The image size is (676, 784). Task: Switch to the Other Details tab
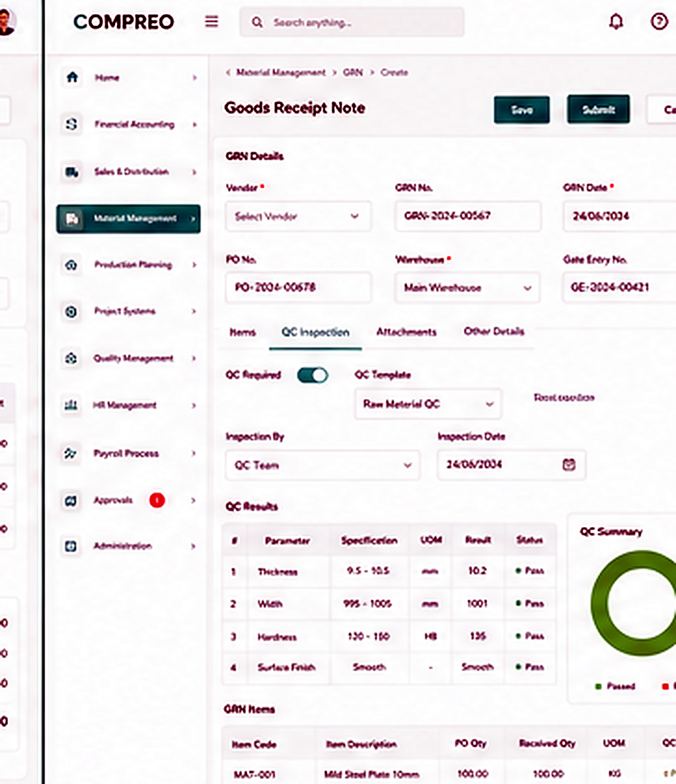494,331
